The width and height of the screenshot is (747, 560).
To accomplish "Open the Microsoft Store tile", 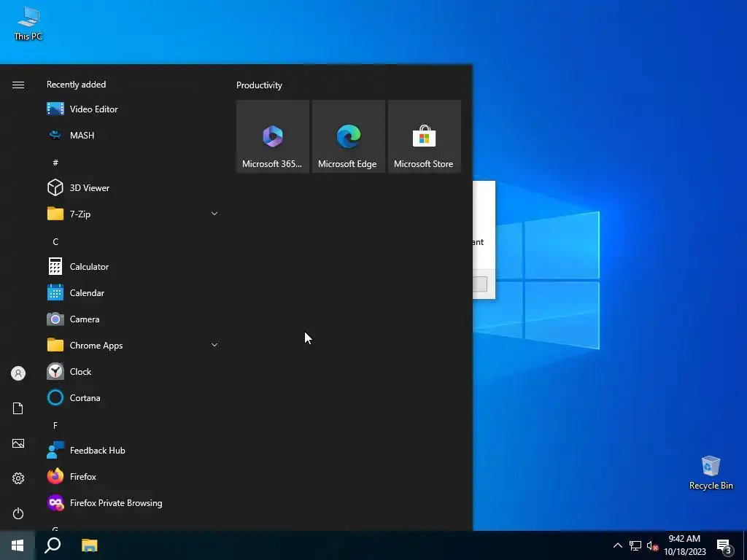I will pyautogui.click(x=425, y=136).
